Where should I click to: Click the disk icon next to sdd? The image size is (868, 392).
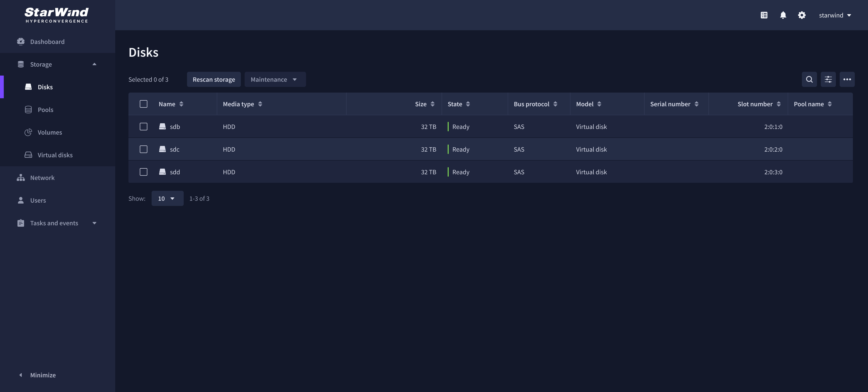click(162, 172)
